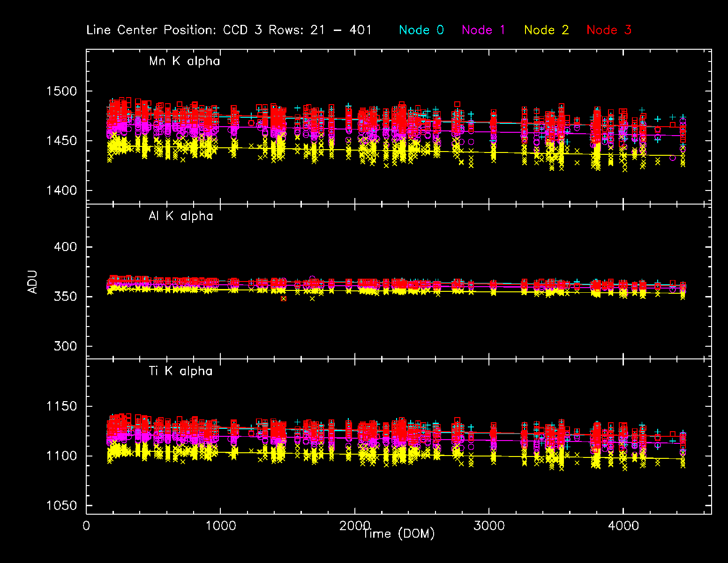
Task: Click the Time (DOM) x-axis label
Action: coord(398,533)
